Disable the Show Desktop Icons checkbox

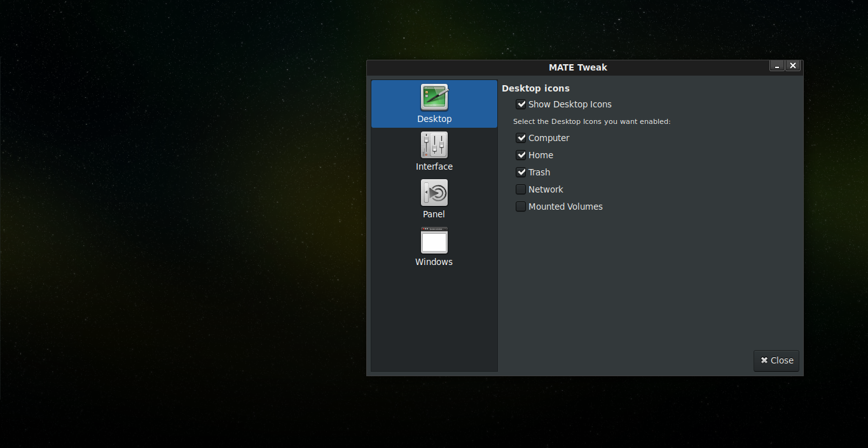(521, 104)
